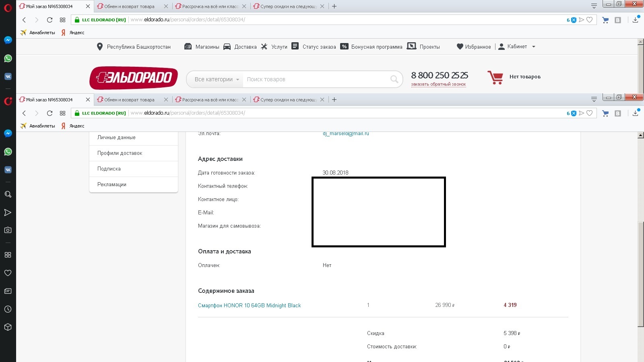Open ad blocker badge in lower address bar
The height and width of the screenshot is (362, 644).
click(572, 113)
